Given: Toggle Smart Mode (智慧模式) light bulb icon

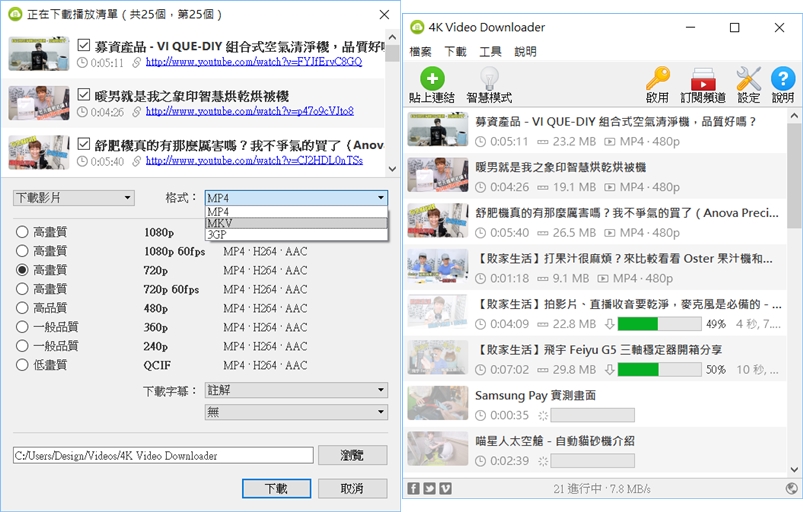Looking at the screenshot, I should pyautogui.click(x=489, y=78).
